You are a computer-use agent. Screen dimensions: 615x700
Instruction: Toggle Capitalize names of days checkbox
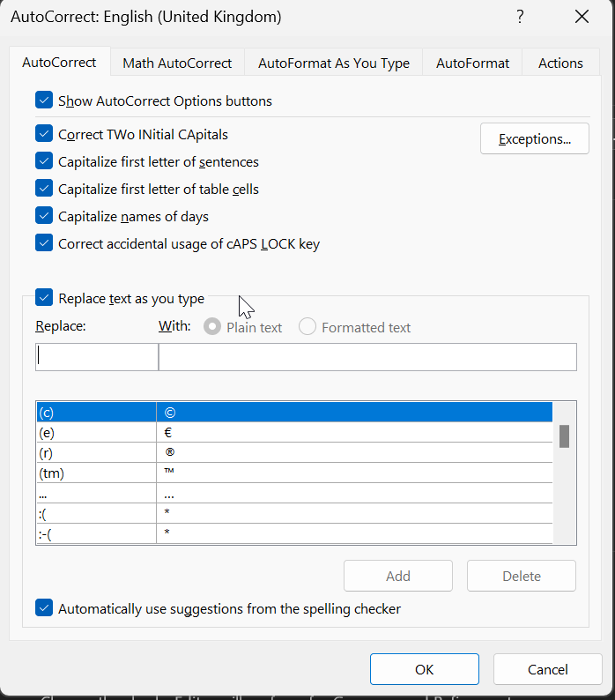44,216
